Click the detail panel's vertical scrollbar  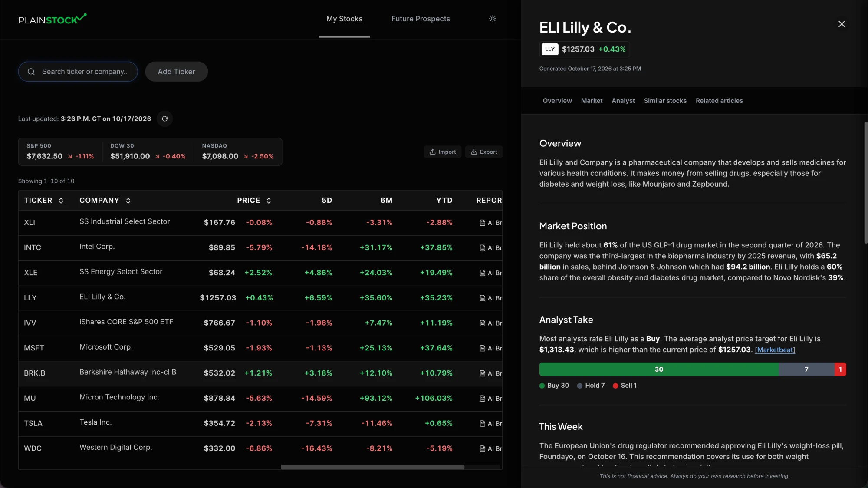(x=865, y=182)
